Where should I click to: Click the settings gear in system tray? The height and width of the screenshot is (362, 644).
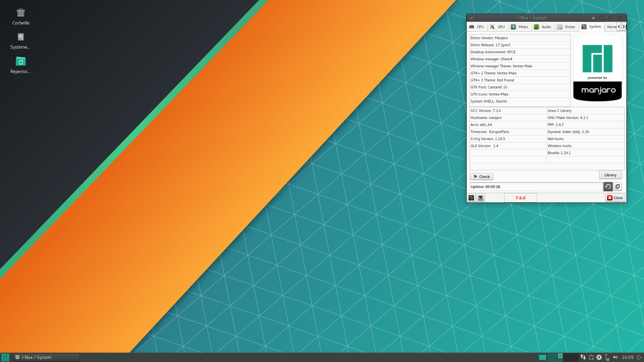click(x=600, y=357)
